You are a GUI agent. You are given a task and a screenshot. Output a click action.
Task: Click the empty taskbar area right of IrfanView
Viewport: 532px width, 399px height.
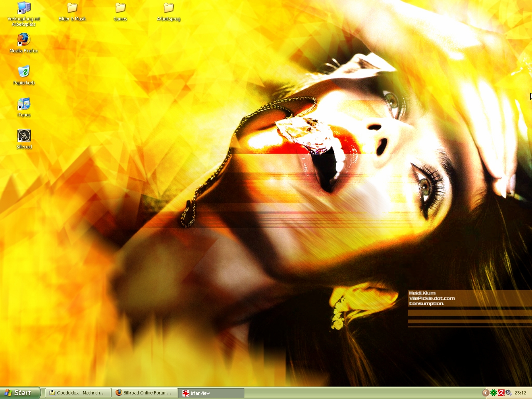click(x=362, y=393)
